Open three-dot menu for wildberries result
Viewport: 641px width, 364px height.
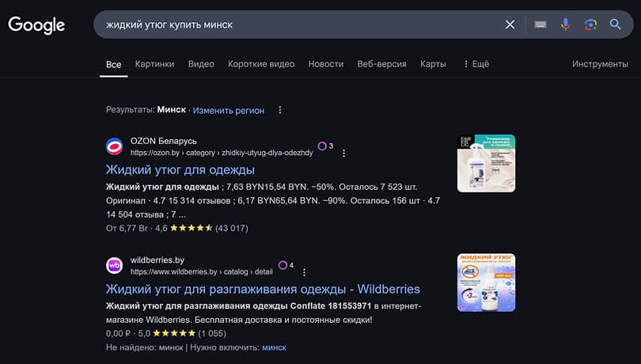click(x=304, y=272)
